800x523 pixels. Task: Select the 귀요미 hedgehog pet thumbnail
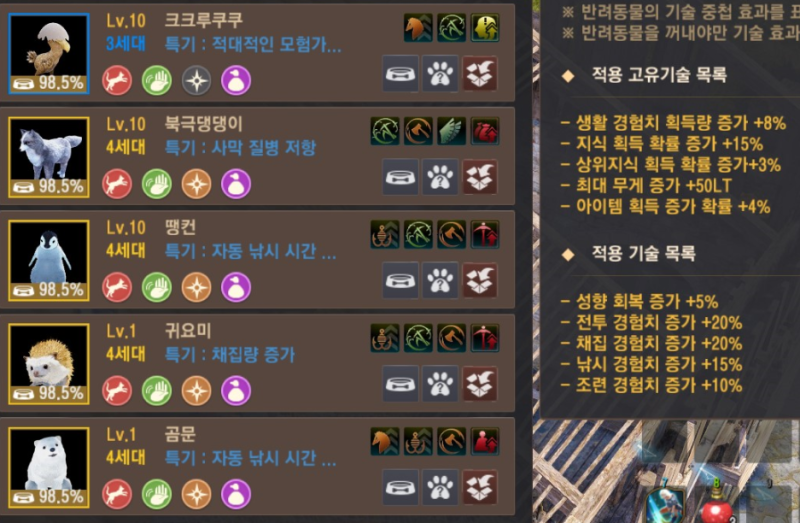[x=49, y=364]
